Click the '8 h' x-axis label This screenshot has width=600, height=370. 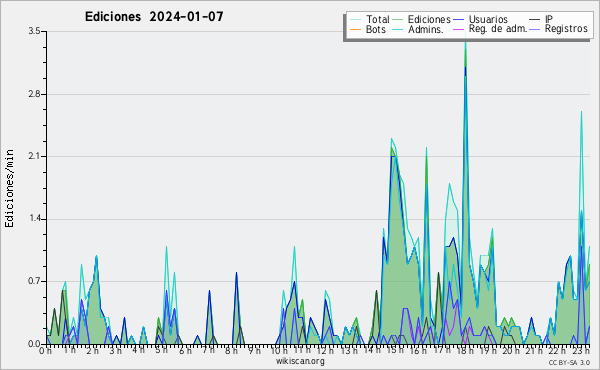pyautogui.click(x=231, y=351)
